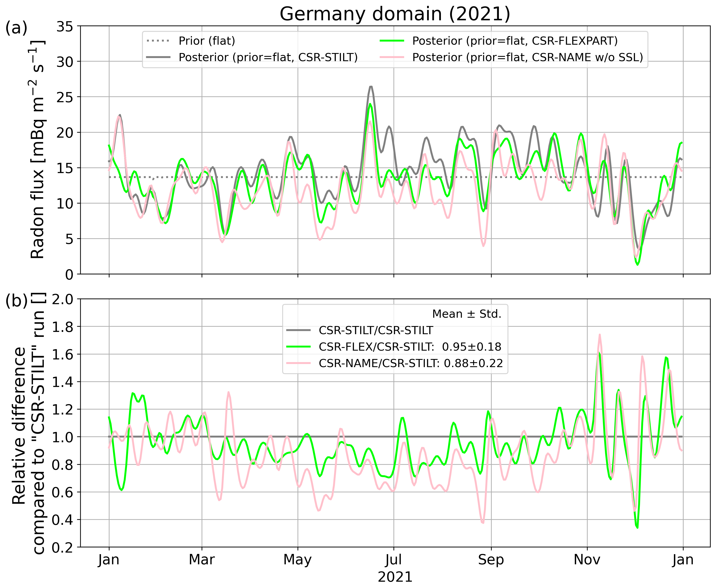Click the 'Posterior (prior=flat, CSR-STILT)' legend label

click(268, 58)
